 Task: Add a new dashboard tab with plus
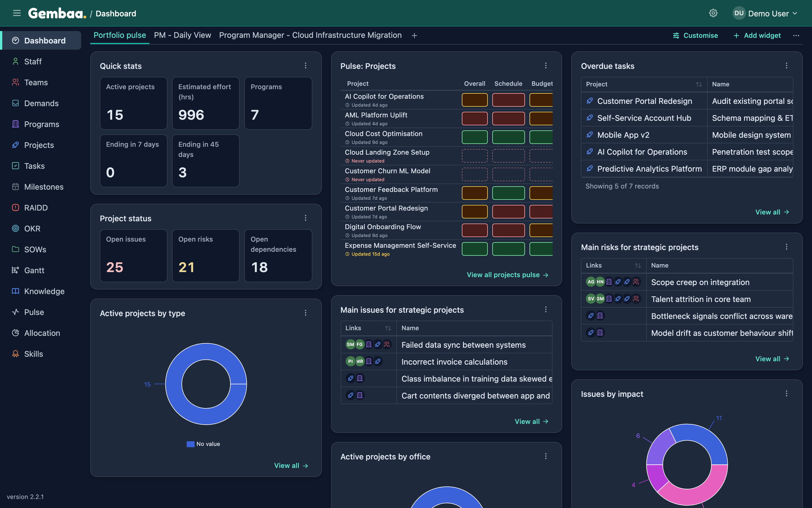(414, 35)
